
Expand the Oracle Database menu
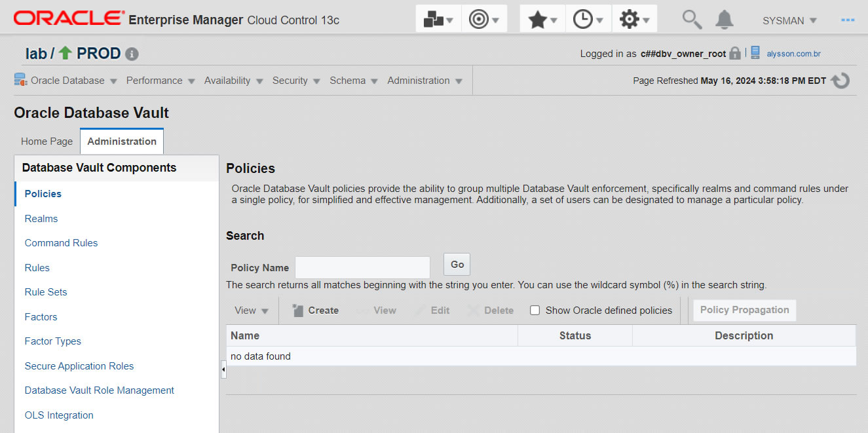coord(73,81)
